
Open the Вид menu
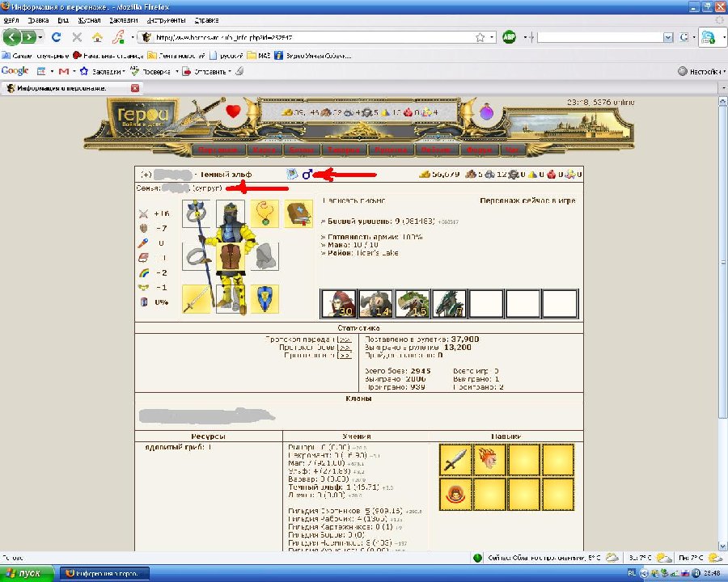pyautogui.click(x=63, y=20)
